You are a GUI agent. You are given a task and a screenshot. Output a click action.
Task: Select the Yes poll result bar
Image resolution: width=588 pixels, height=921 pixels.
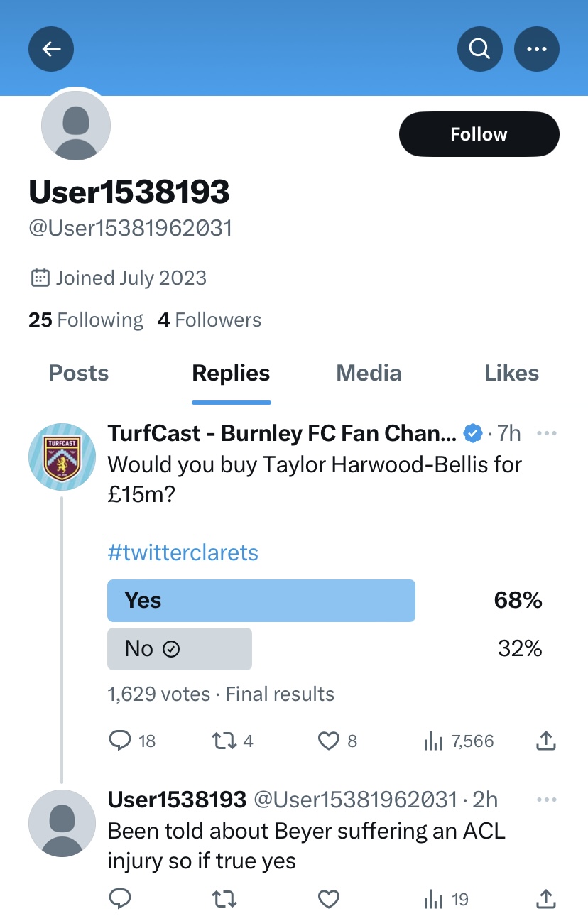point(261,601)
